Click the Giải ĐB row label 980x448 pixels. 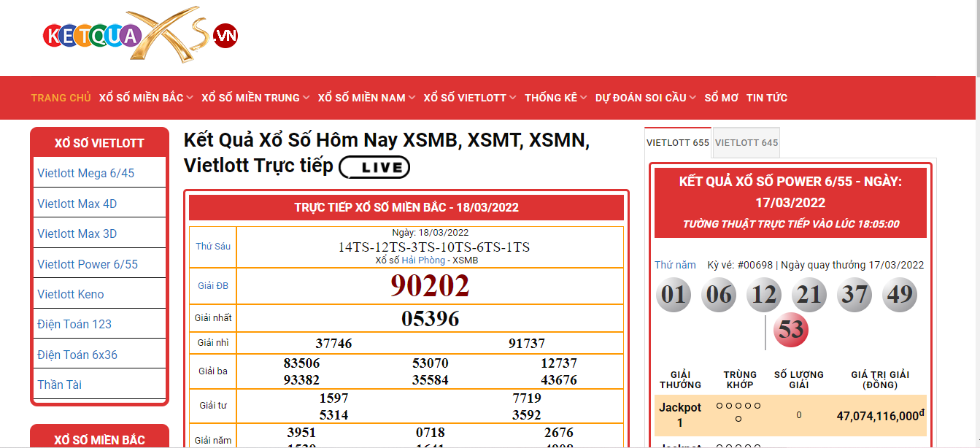(213, 286)
